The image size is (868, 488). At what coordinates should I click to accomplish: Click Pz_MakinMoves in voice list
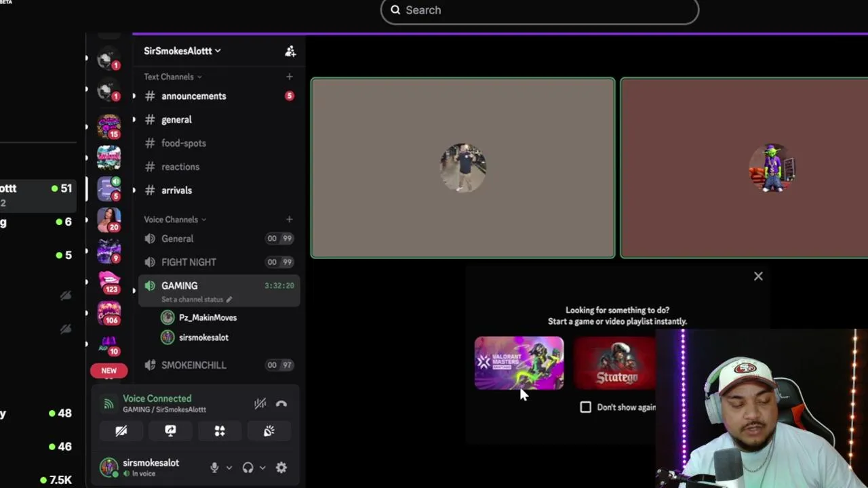click(x=208, y=317)
